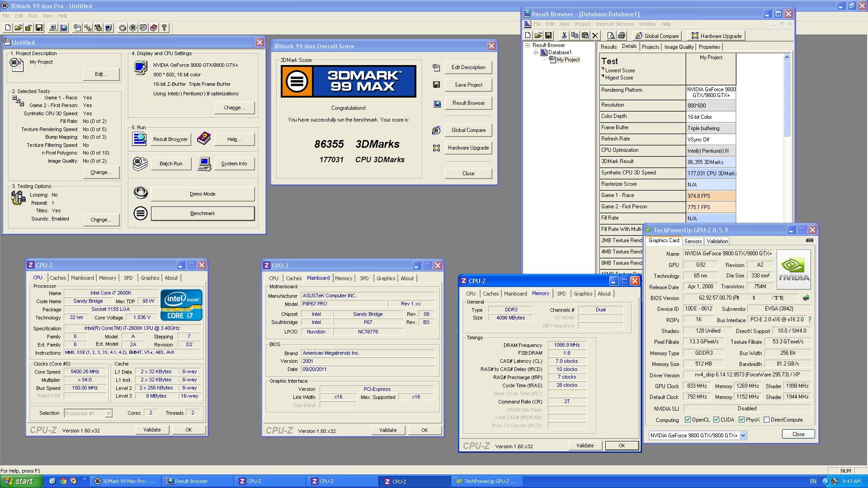Image resolution: width=868 pixels, height=488 pixels.
Task: Click the New project icon in 3DMark toolbar
Action: point(8,28)
